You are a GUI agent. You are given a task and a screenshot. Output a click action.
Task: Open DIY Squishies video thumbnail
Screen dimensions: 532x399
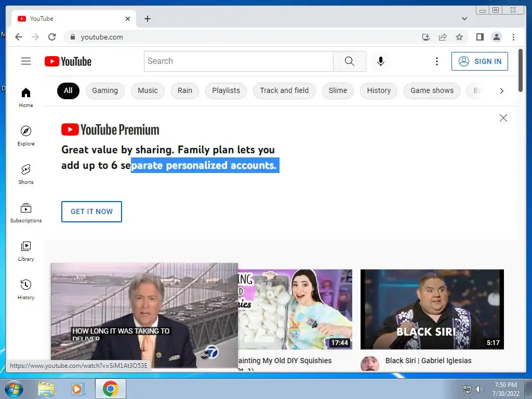pos(295,309)
